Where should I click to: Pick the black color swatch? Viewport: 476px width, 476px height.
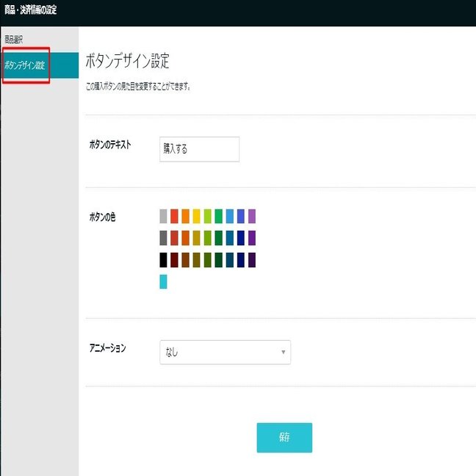tap(163, 260)
